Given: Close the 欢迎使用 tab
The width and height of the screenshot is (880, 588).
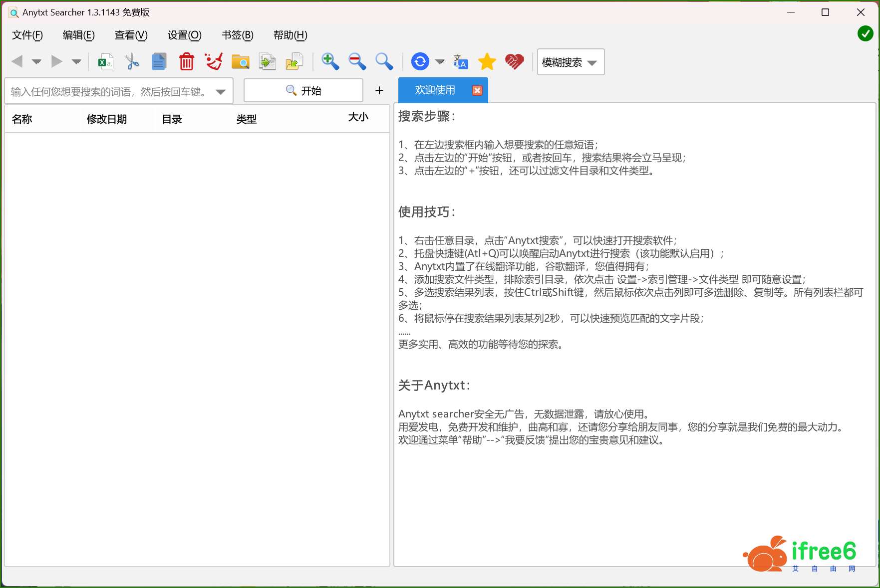Looking at the screenshot, I should click(477, 90).
